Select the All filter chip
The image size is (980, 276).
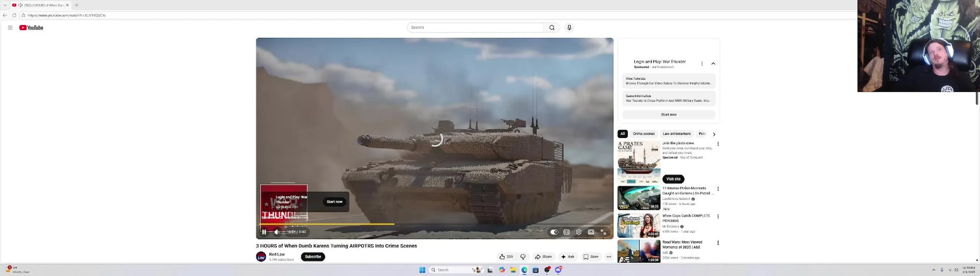click(622, 134)
